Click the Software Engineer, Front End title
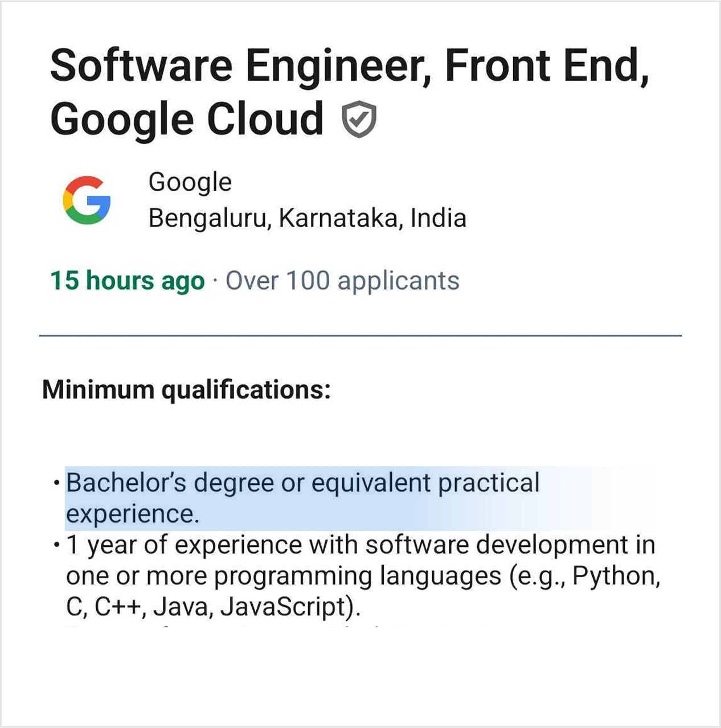The image size is (721, 728). [x=349, y=65]
